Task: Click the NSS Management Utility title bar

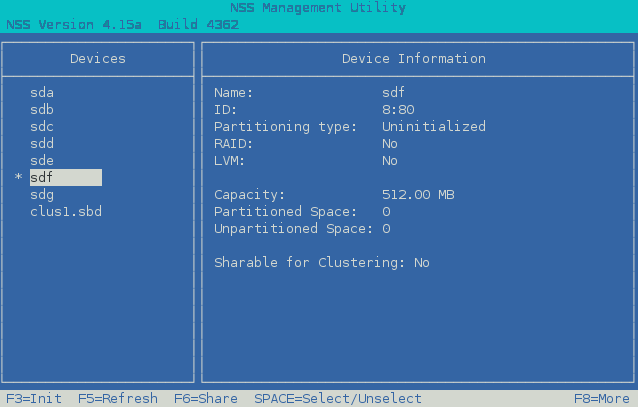Action: (x=318, y=8)
